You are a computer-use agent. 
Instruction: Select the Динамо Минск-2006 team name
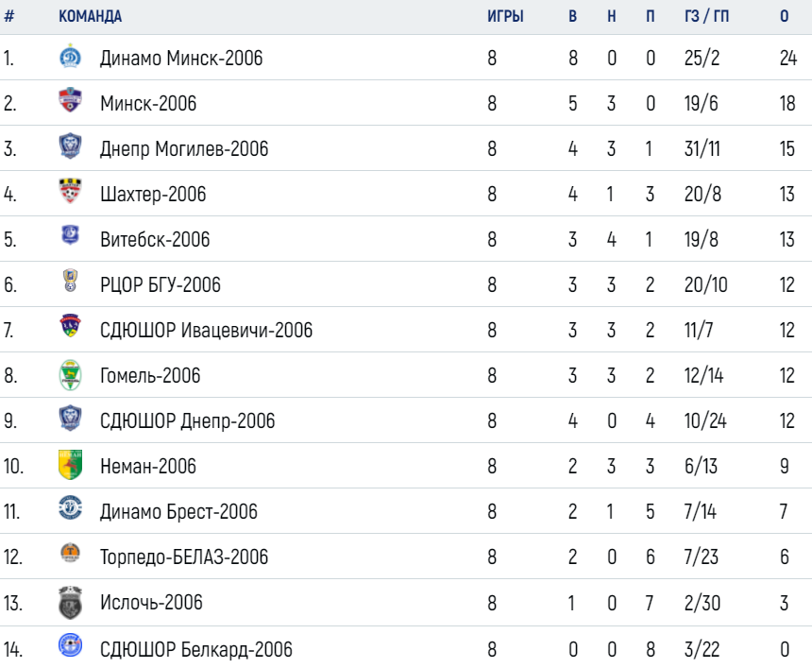(181, 58)
